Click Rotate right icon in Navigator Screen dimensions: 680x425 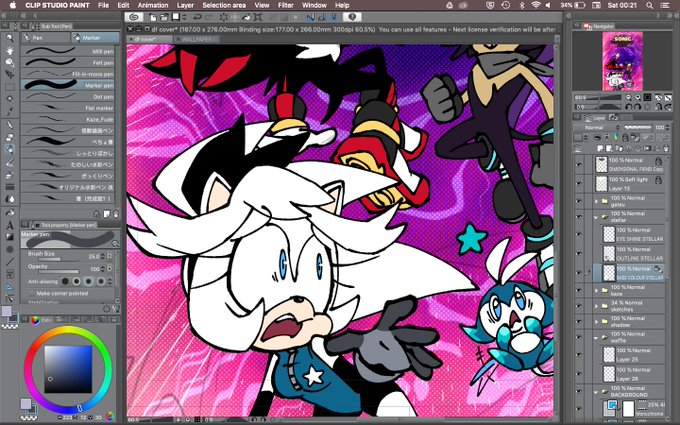(638, 107)
